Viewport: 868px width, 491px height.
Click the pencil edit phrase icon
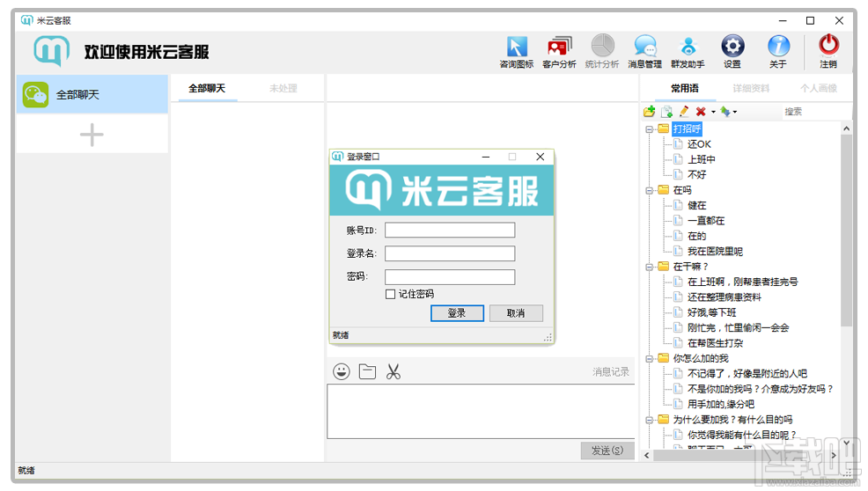click(x=684, y=111)
